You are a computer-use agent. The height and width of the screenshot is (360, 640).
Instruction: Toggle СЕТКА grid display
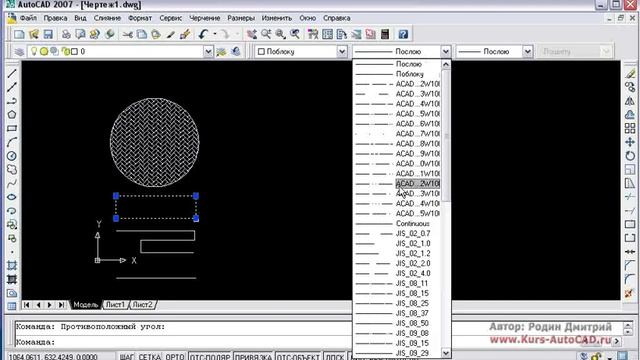click(149, 357)
